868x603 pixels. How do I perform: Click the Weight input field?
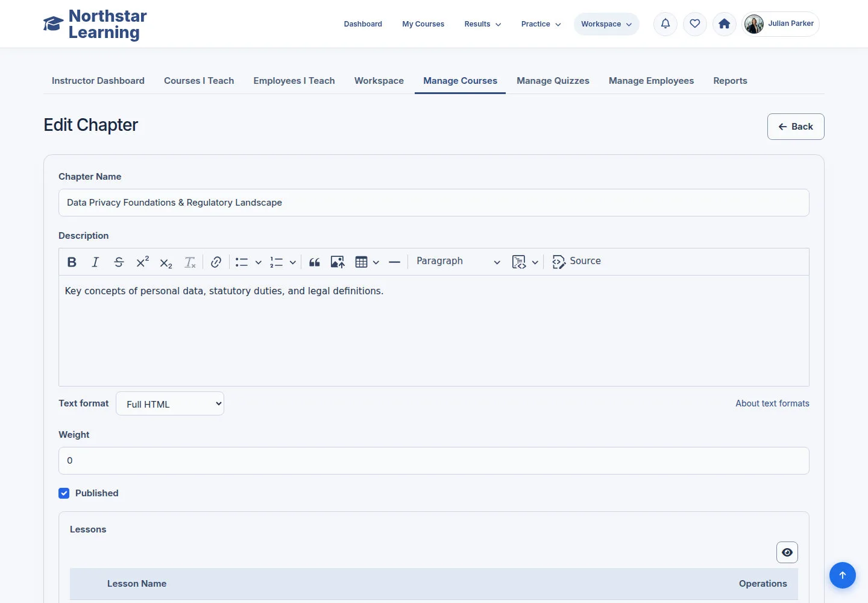pyautogui.click(x=434, y=461)
